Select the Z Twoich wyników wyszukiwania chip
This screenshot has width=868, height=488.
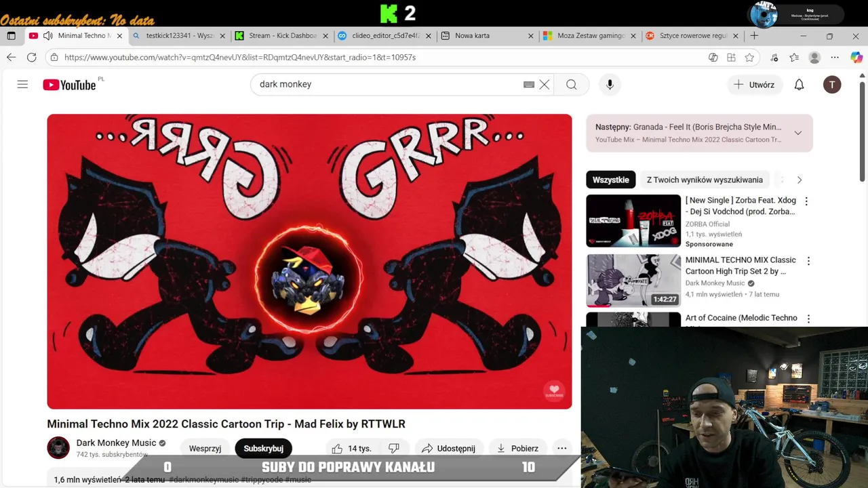tap(705, 180)
